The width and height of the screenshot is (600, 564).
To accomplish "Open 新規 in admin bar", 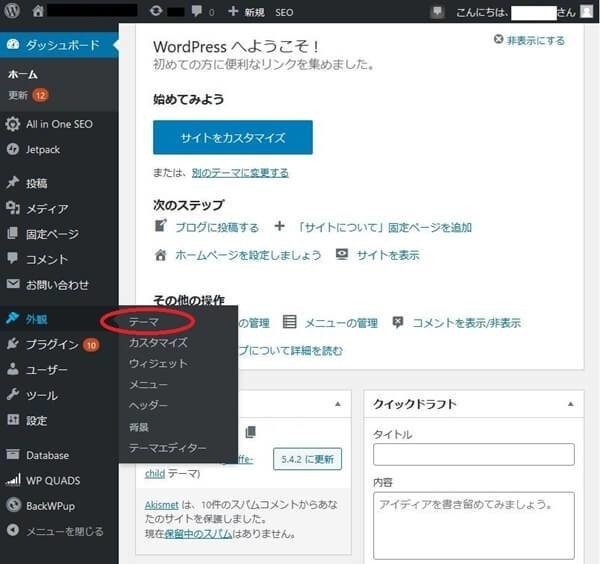I will [254, 13].
